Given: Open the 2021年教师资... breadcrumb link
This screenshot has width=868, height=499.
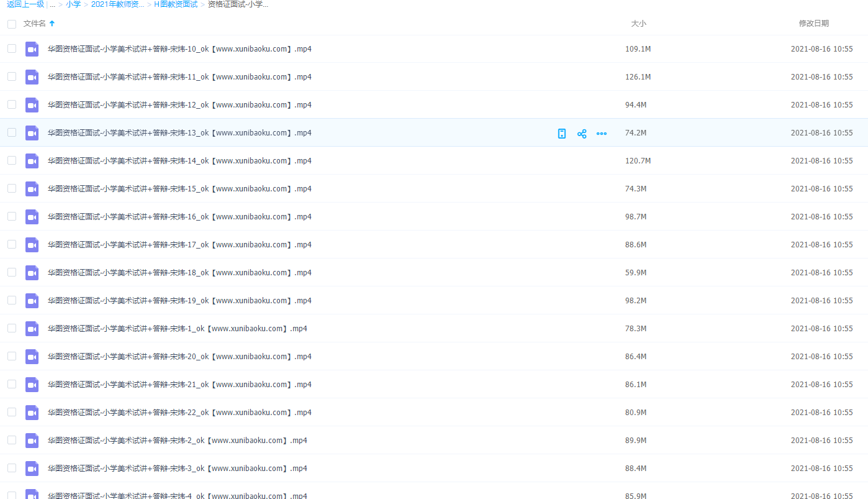Looking at the screenshot, I should 117,4.
